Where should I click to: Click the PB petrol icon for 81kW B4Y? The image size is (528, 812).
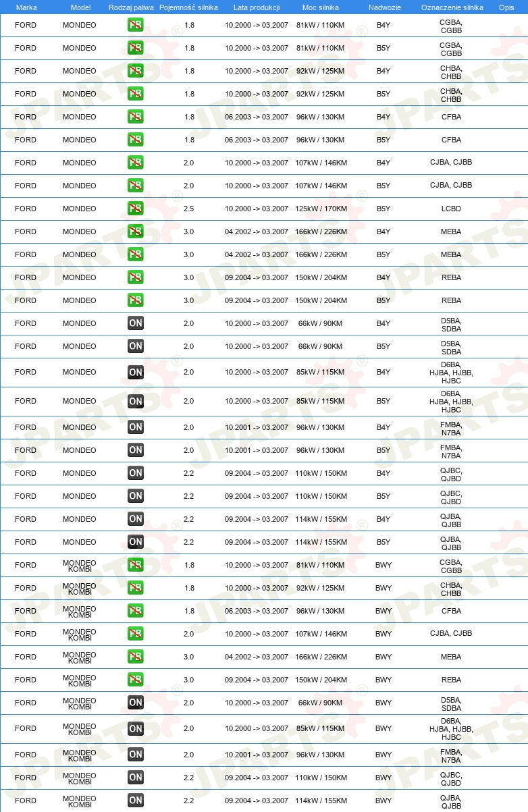tap(136, 25)
